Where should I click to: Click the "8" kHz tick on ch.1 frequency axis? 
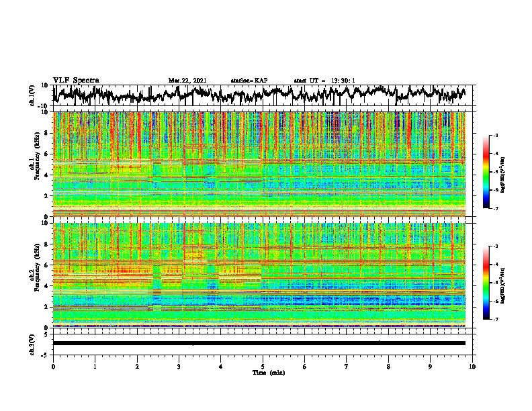click(47, 133)
